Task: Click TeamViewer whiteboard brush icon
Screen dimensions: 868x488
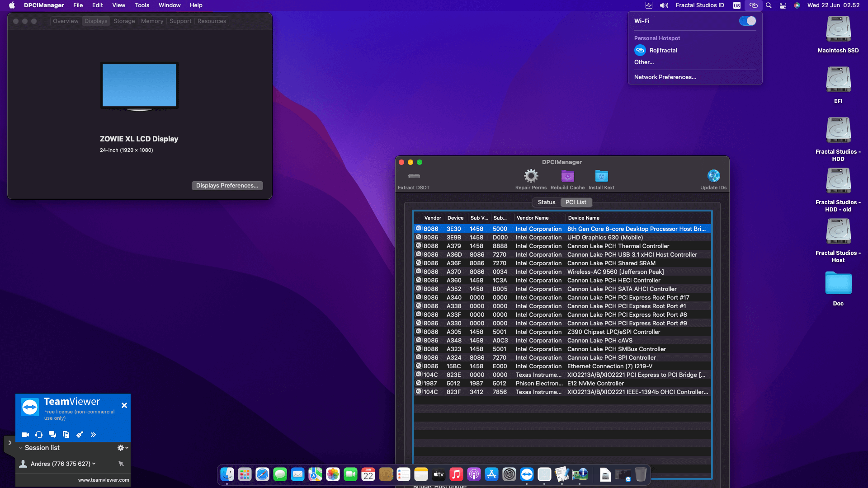Action: pos(80,435)
